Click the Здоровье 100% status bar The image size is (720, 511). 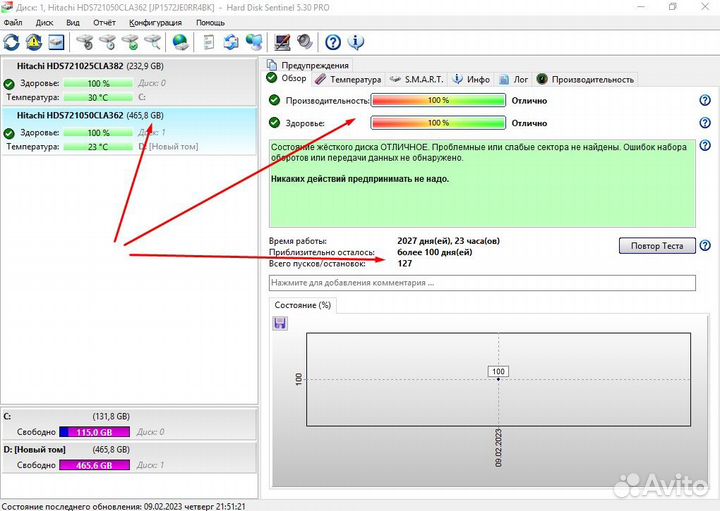point(438,123)
